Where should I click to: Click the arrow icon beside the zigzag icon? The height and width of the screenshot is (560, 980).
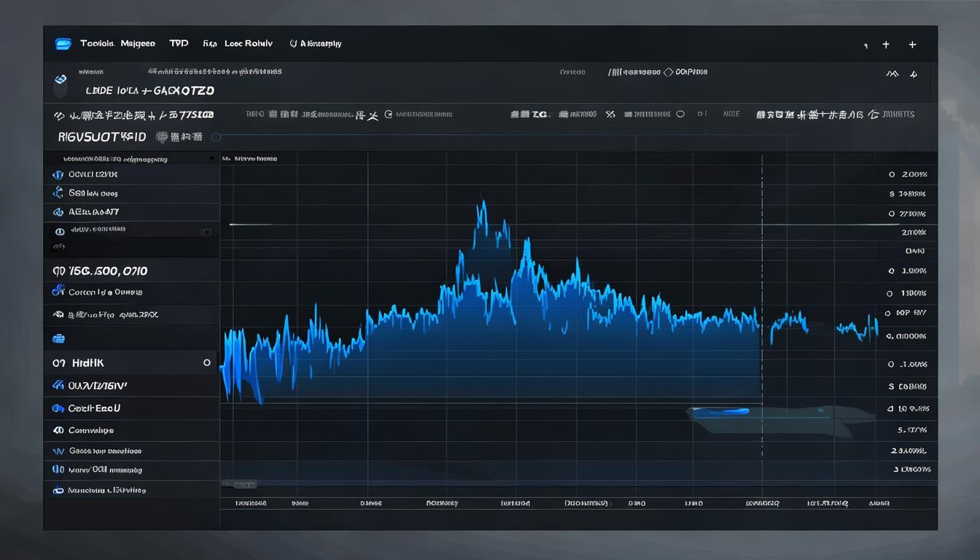914,74
